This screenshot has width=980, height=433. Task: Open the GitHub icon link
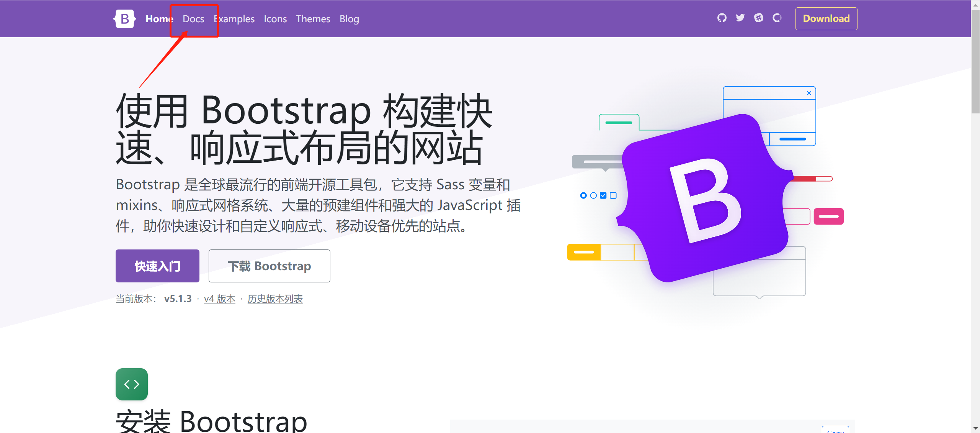tap(722, 18)
